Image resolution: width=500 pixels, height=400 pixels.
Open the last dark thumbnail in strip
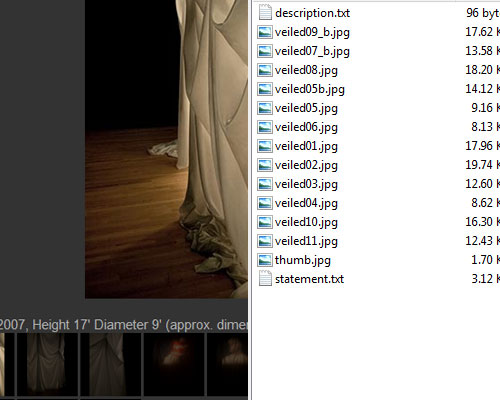click(x=227, y=364)
